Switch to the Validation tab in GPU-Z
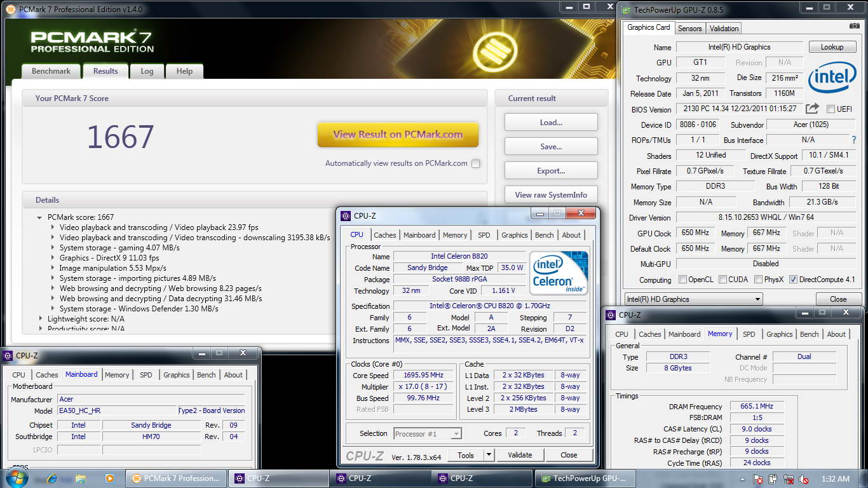 724,29
